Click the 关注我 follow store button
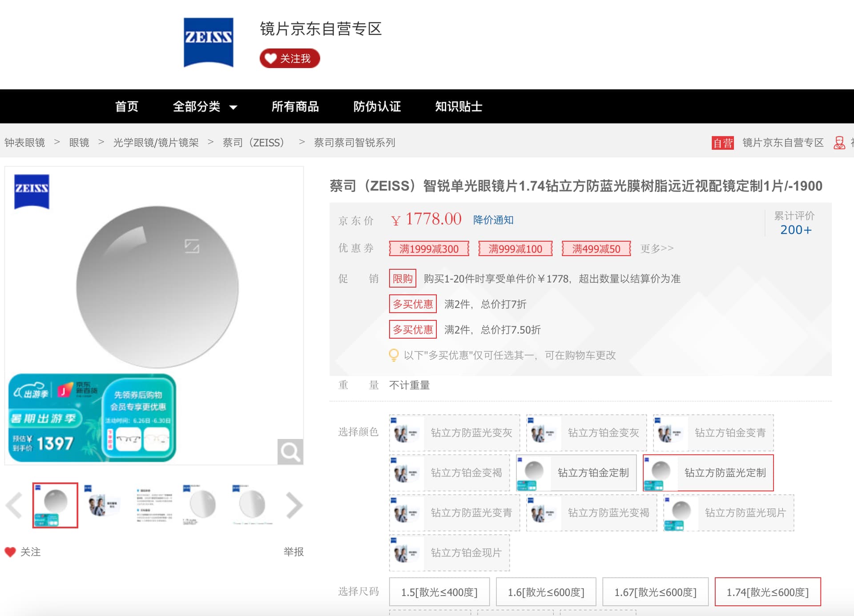Image resolution: width=854 pixels, height=616 pixels. click(290, 58)
